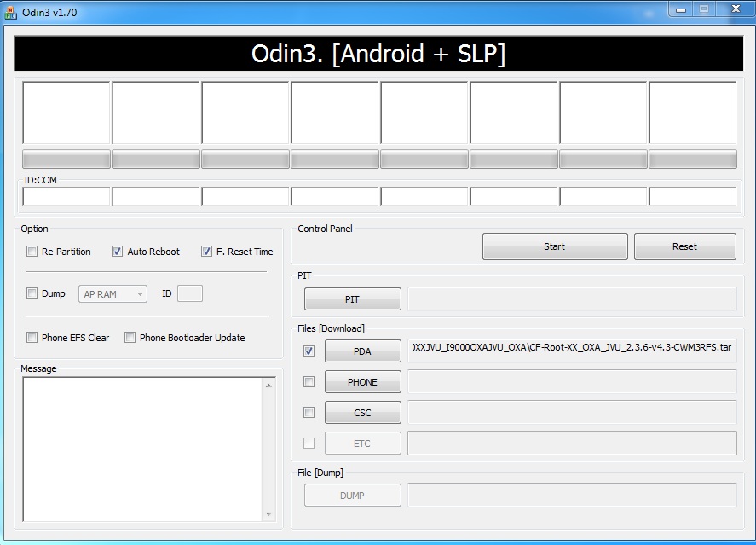Click the Start button
The width and height of the screenshot is (756, 545).
point(555,246)
